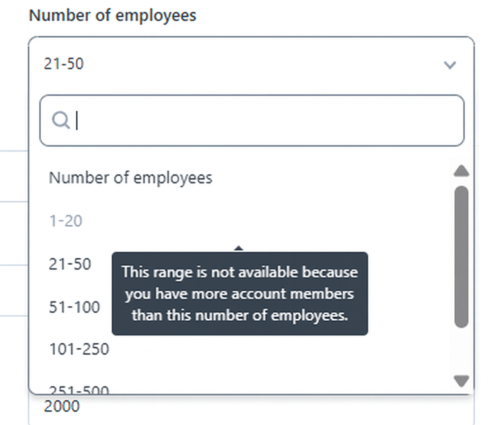
Task: Click the "Number of employees" list header
Action: tap(130, 178)
